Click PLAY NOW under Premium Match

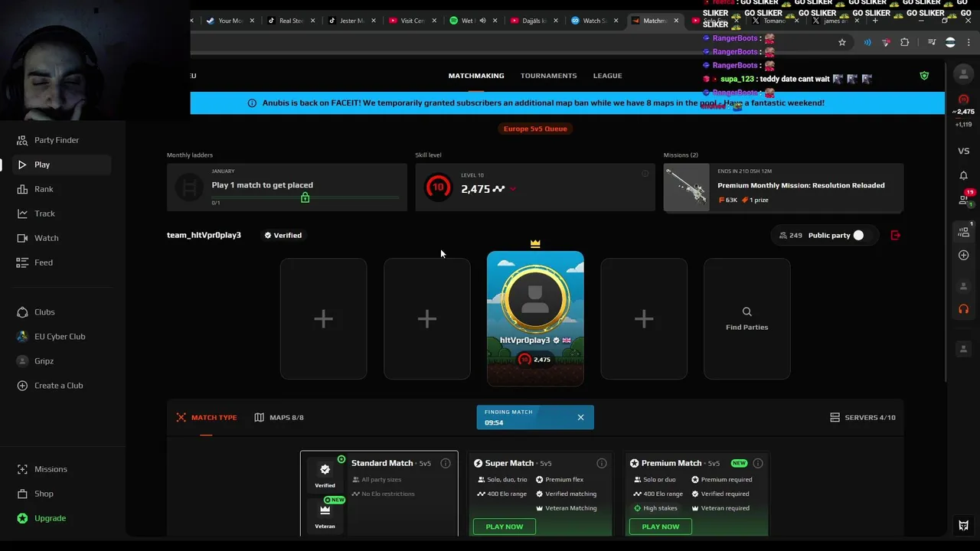click(661, 527)
